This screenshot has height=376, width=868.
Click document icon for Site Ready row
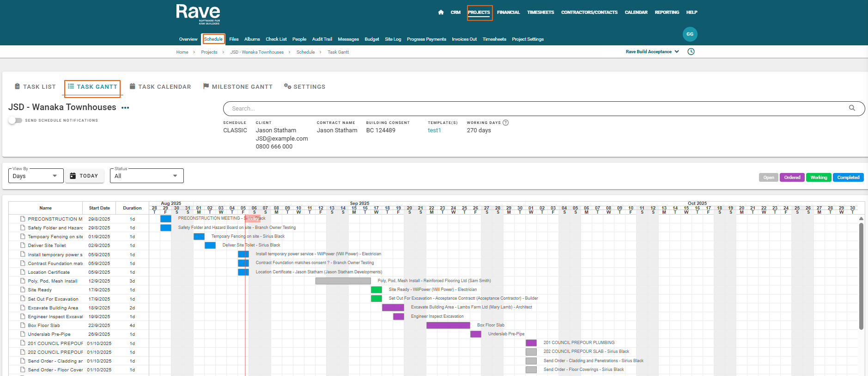23,290
